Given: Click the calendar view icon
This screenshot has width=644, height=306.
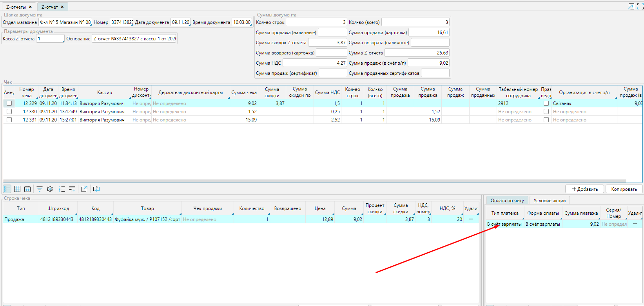Looking at the screenshot, I should click(27, 189).
